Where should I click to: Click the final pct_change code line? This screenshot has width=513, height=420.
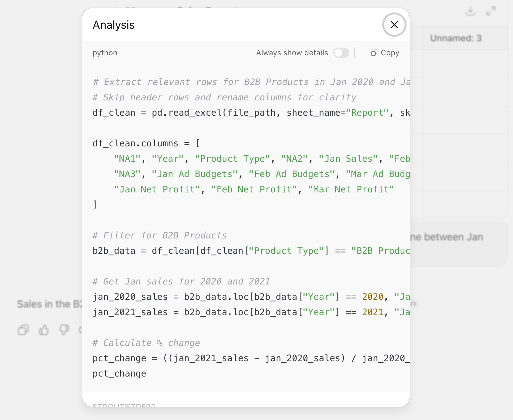119,374
